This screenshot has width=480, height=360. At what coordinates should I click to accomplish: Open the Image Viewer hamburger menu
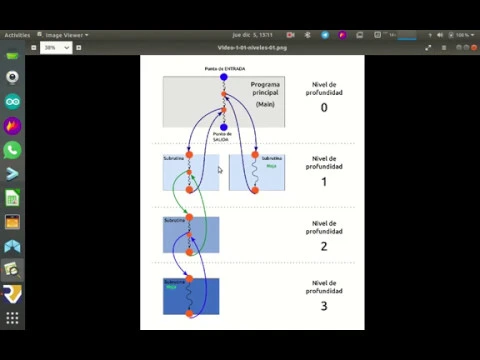coord(444,48)
